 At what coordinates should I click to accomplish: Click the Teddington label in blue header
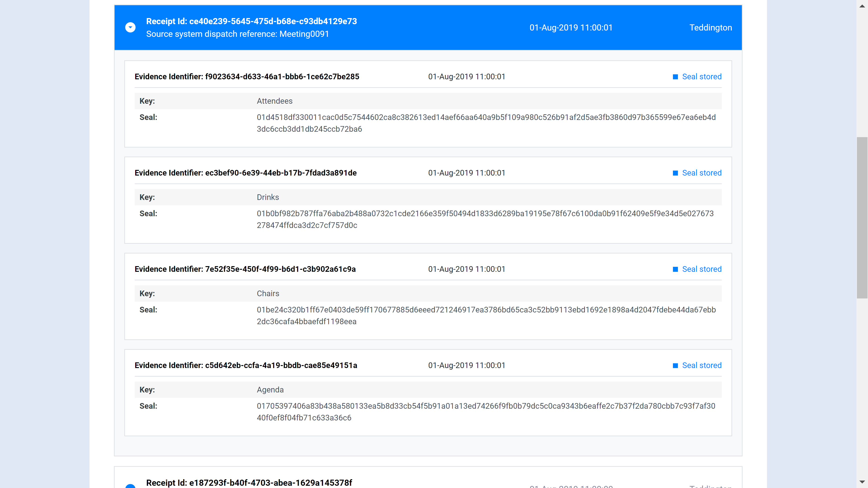click(711, 28)
